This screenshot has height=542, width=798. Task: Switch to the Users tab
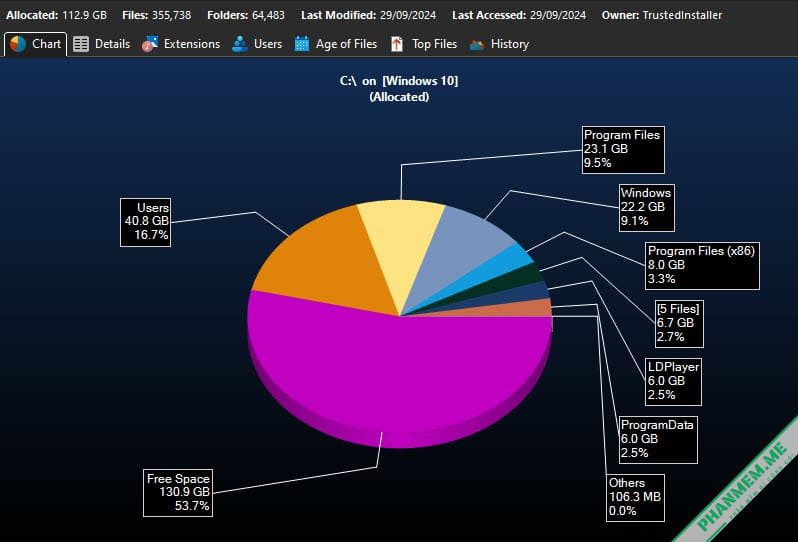pos(257,44)
